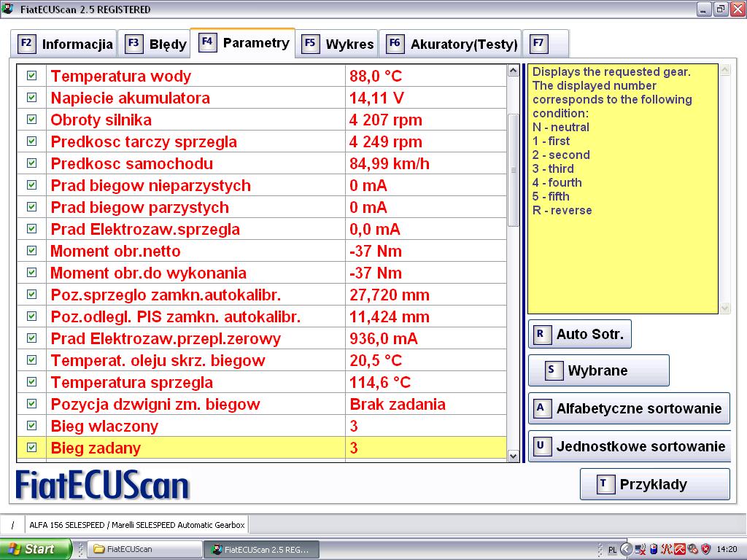Open the unlabeled F7 tab
The image size is (747, 560).
[x=546, y=44]
